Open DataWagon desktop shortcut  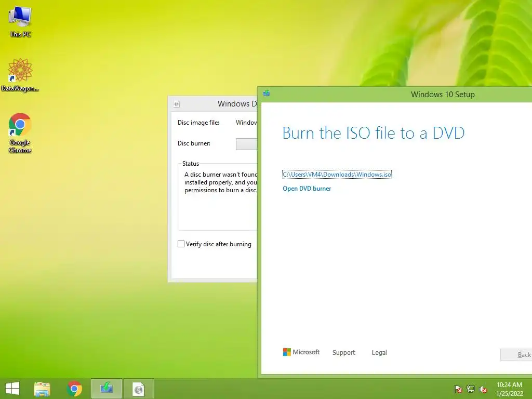click(20, 75)
